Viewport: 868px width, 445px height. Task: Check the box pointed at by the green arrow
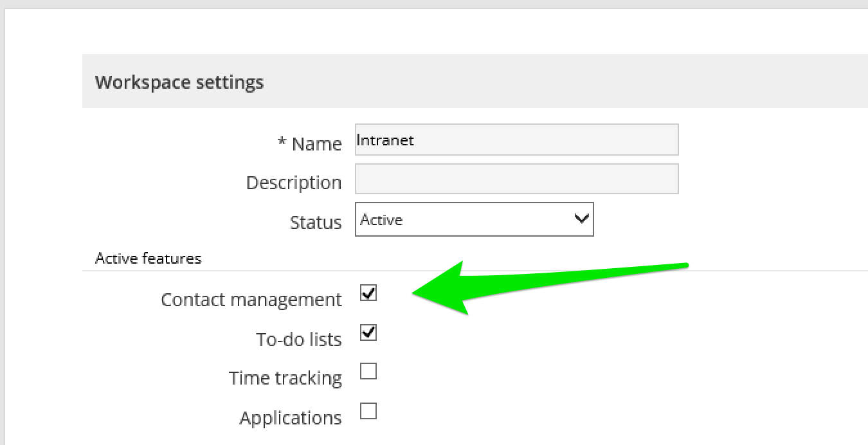click(x=368, y=294)
